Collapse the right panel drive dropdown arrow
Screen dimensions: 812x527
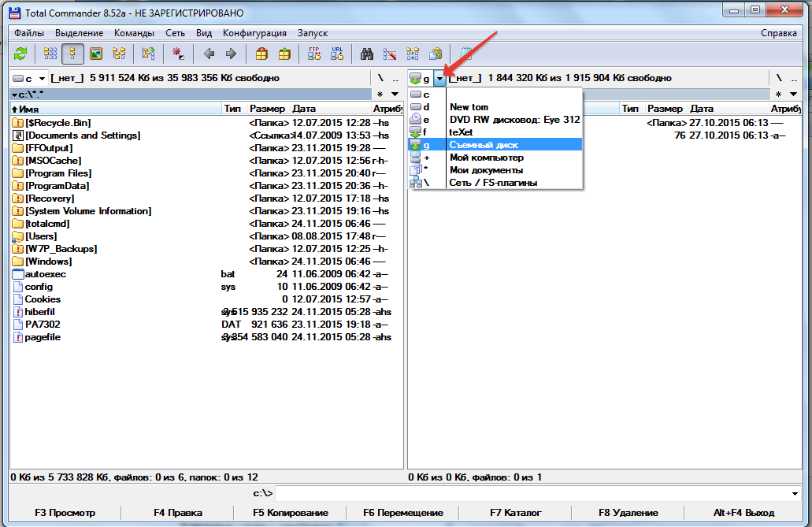click(x=439, y=78)
